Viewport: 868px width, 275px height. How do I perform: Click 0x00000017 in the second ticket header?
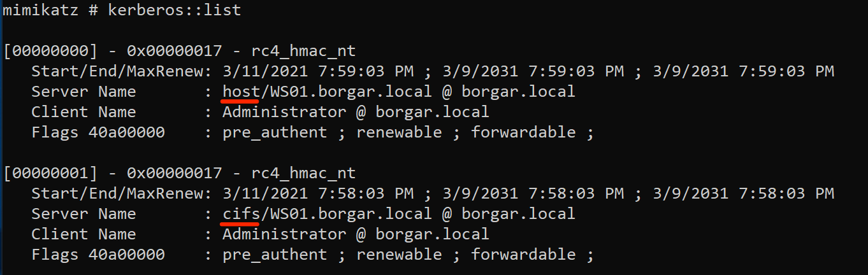pos(174,173)
